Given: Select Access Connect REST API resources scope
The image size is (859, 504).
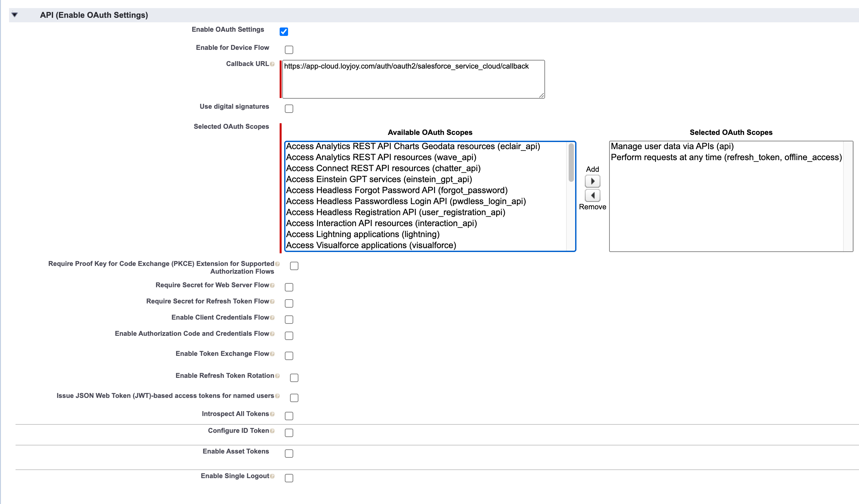Looking at the screenshot, I should click(x=383, y=168).
